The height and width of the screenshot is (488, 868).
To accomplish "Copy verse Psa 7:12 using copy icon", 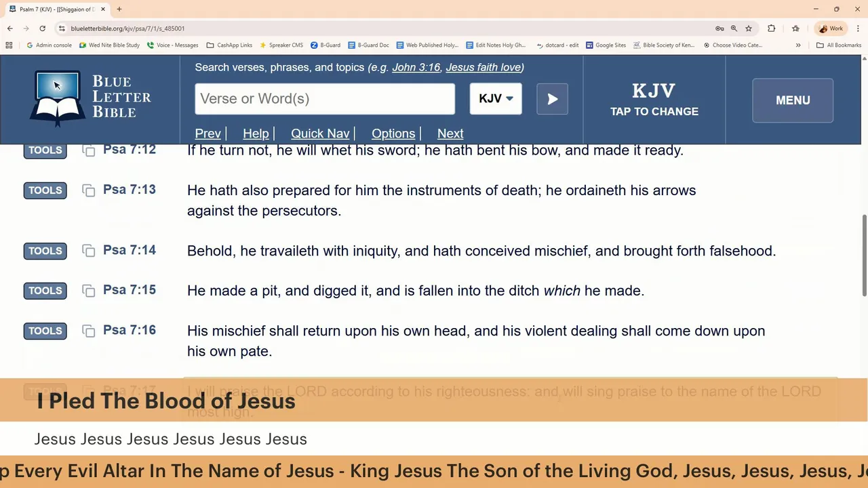I will point(88,150).
